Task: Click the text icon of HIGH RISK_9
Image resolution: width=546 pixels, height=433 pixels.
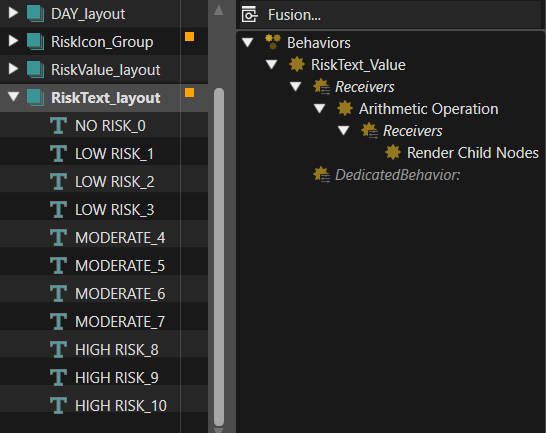Action: pyautogui.click(x=58, y=377)
